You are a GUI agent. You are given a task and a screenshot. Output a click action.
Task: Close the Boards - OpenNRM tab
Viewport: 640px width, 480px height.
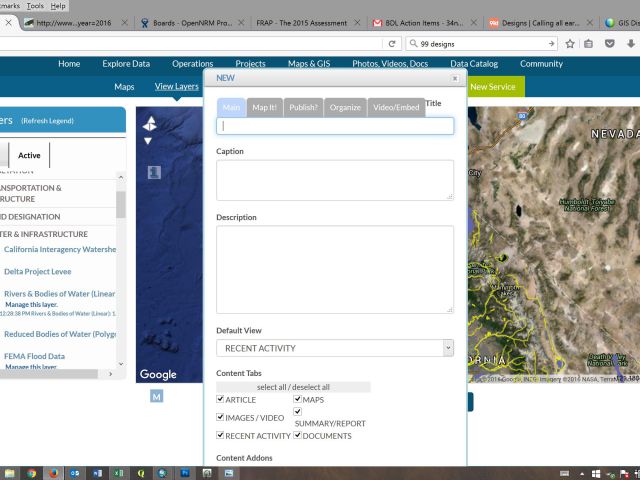pos(241,23)
